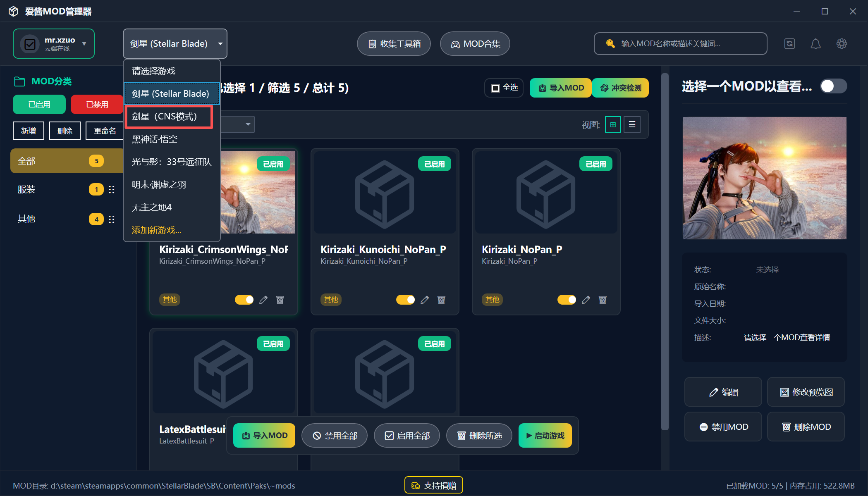Flip the toggle in the MOD detail panel
This screenshot has height=496, width=868.
[x=833, y=86]
